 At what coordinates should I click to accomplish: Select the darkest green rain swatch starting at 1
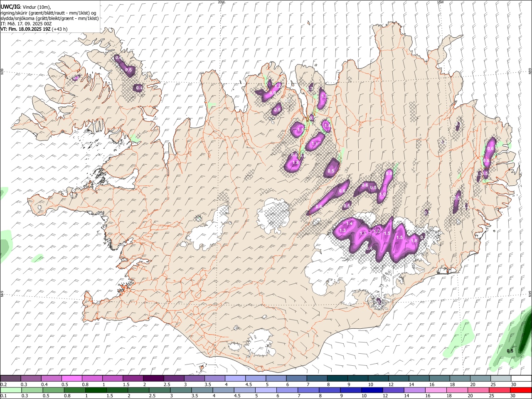[x=96, y=390]
